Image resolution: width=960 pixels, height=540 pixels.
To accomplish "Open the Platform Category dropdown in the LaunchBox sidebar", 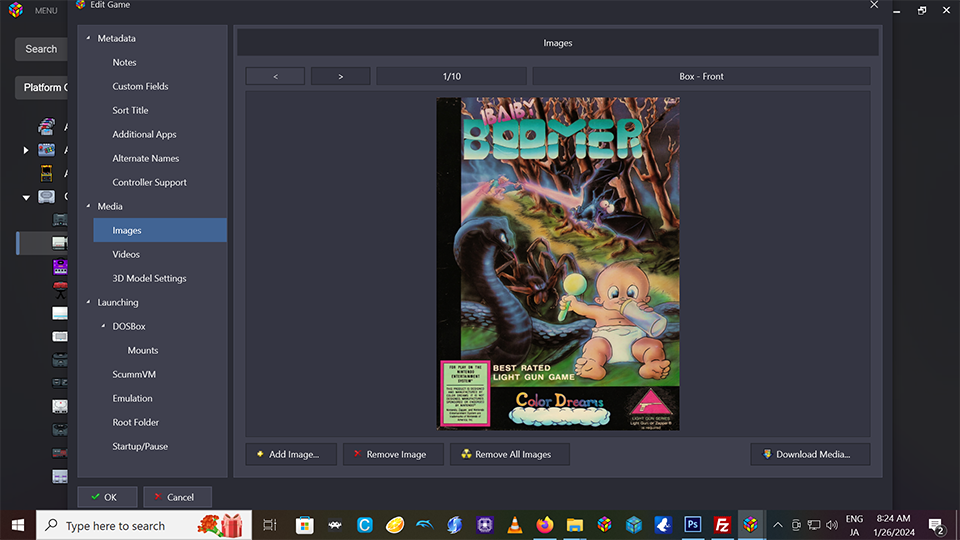I will tap(42, 88).
